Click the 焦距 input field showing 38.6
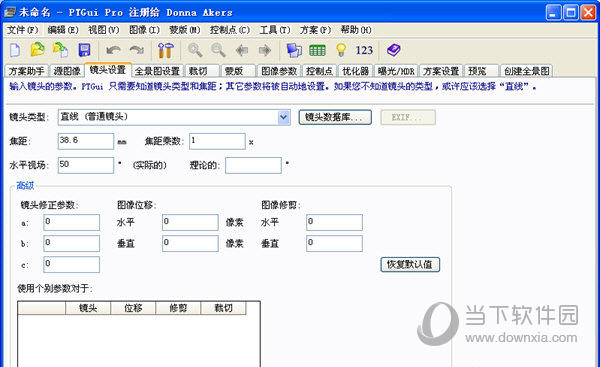Image resolution: width=600 pixels, height=367 pixels. pos(86,141)
